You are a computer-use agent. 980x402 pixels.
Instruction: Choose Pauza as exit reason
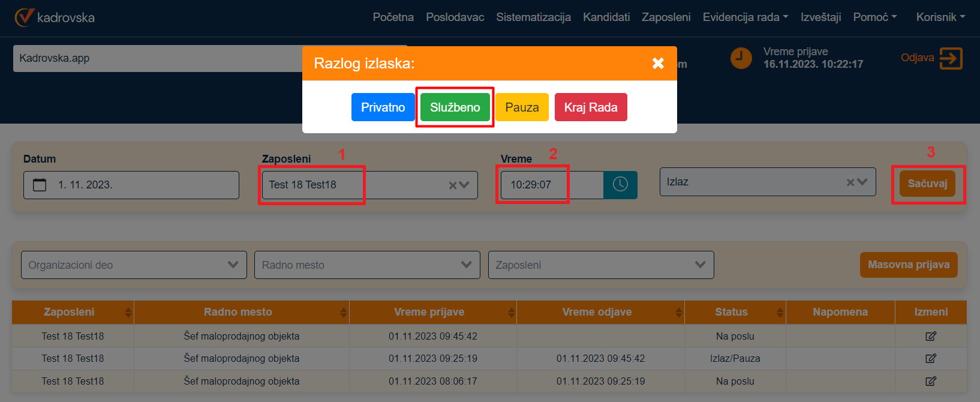pos(521,107)
